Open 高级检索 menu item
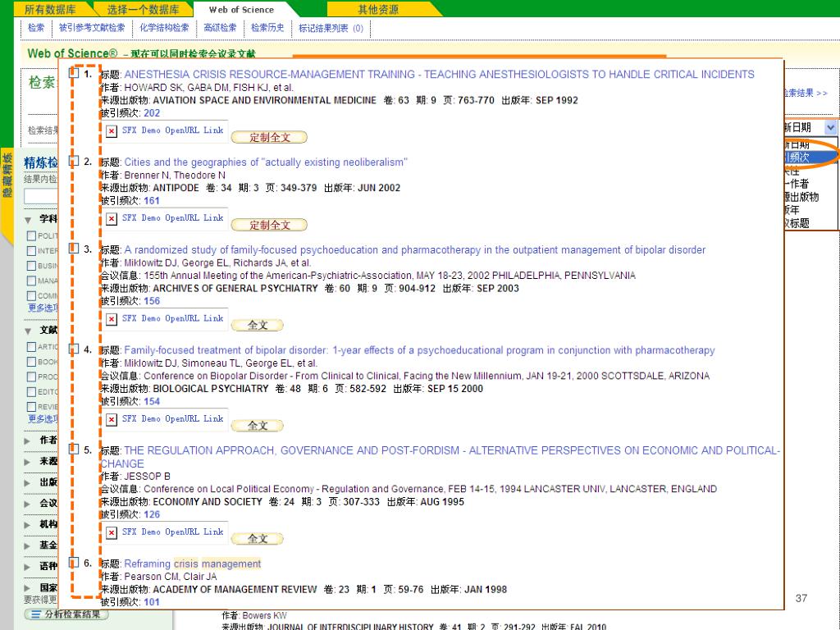The height and width of the screenshot is (630, 840). coord(220,28)
